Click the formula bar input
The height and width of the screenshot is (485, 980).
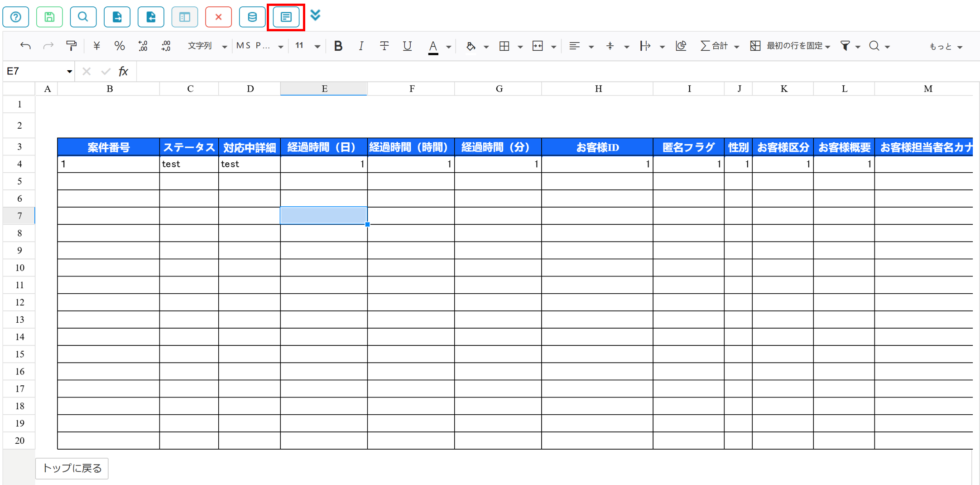557,72
